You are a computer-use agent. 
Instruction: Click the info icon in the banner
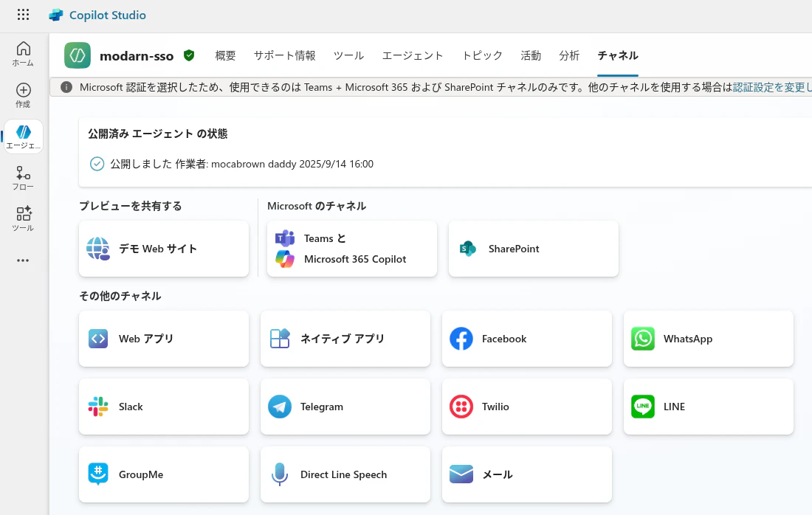pos(66,87)
